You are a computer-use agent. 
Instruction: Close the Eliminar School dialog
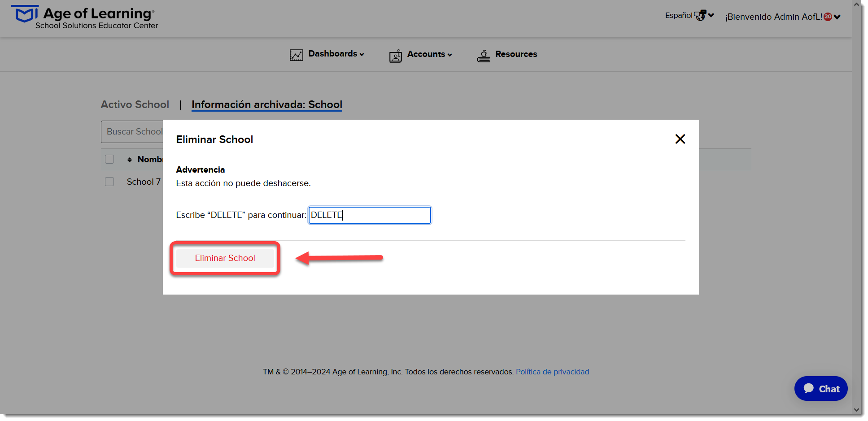pyautogui.click(x=680, y=139)
